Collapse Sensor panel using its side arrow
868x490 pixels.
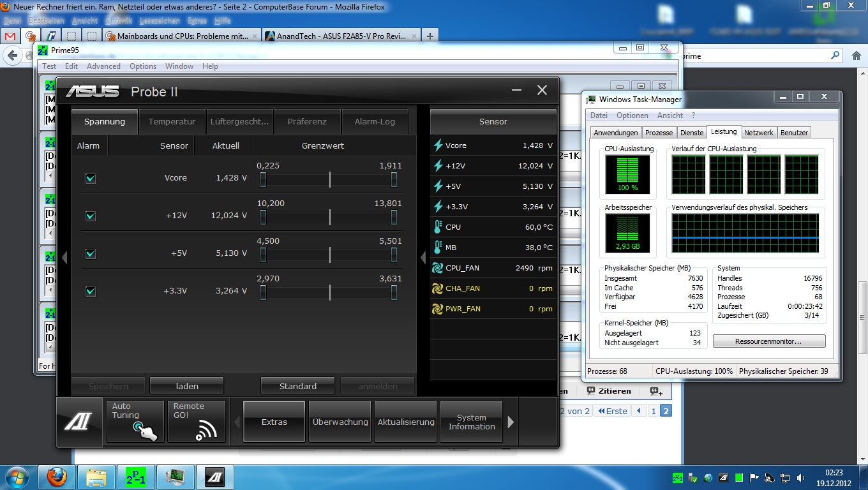tap(423, 258)
